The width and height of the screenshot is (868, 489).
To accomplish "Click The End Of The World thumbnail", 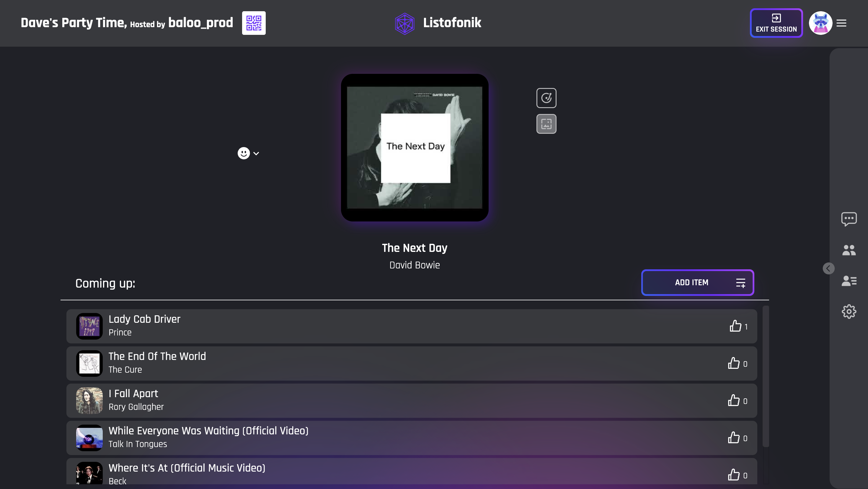I will point(89,363).
